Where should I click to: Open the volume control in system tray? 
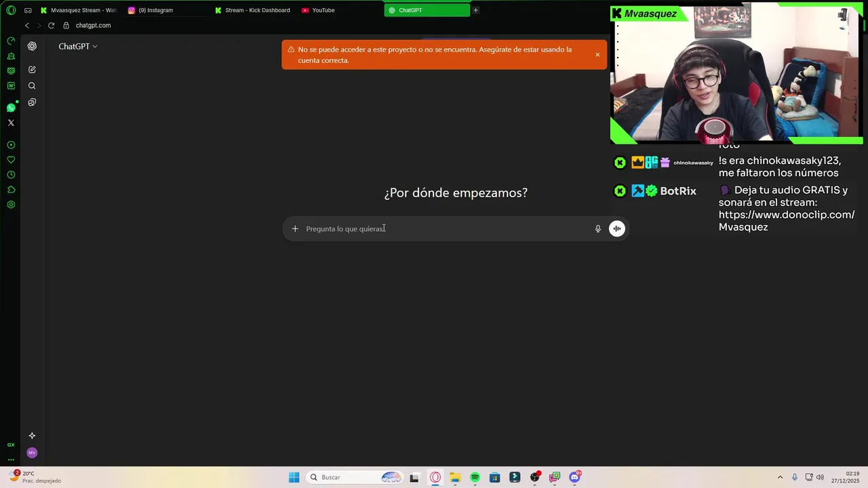click(x=820, y=477)
